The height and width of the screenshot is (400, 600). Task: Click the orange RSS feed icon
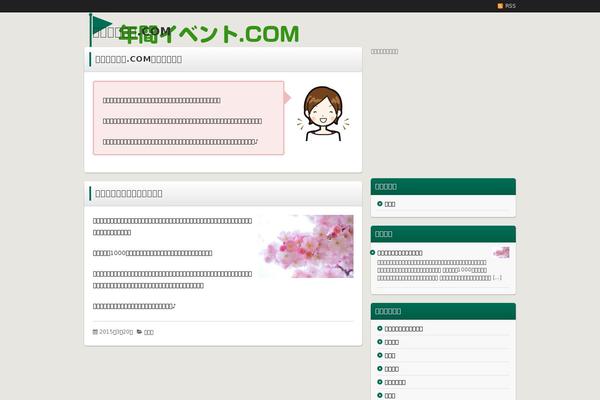(500, 6)
